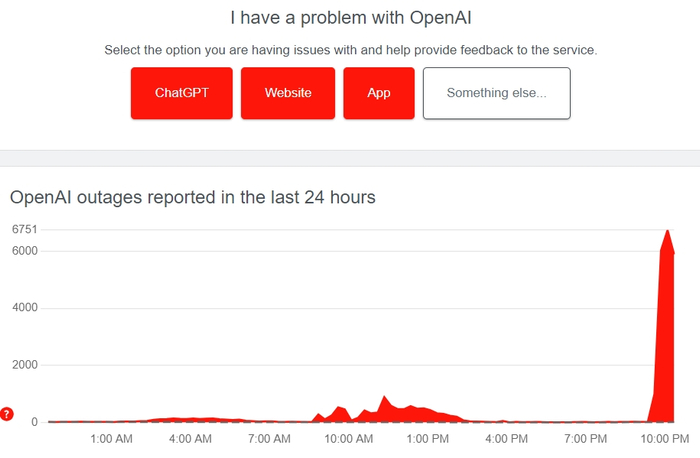Viewport: 700px width, 458px height.
Task: Choose the App issue option
Action: [x=379, y=93]
